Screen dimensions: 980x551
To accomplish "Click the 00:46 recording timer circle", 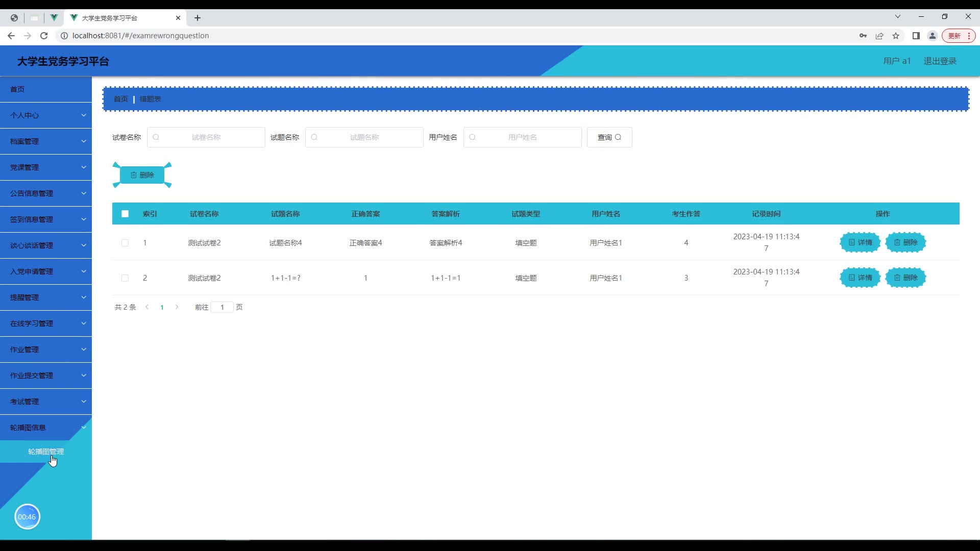I will 27,517.
